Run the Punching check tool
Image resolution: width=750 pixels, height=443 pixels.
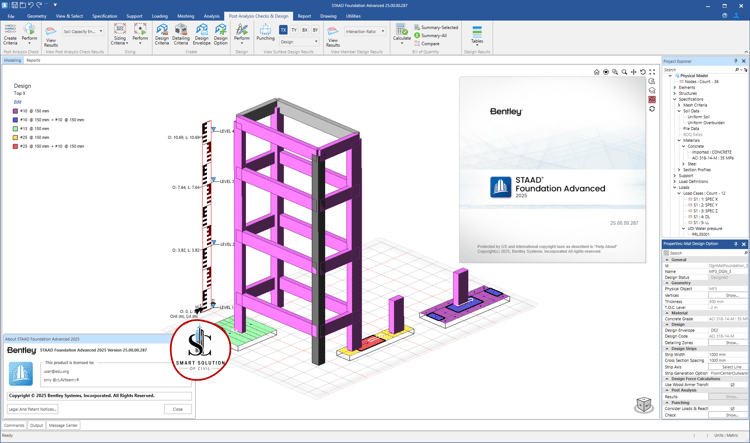click(265, 33)
